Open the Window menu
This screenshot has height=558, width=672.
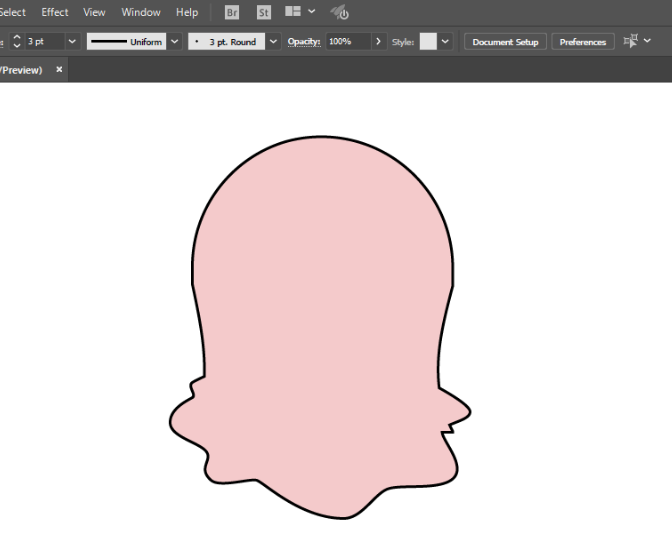pos(141,13)
